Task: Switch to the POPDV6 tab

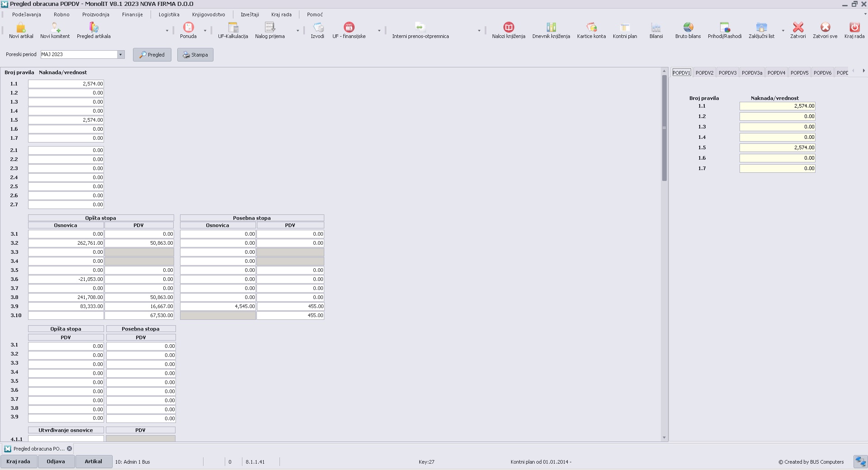Action: pos(822,73)
